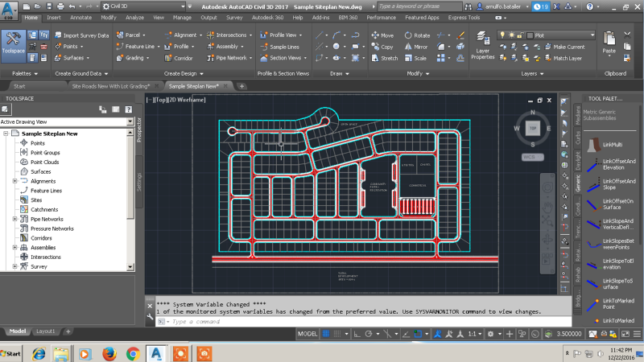Open the Feature Line dropdown
Screen dimensions: 644x362
[x=138, y=47]
